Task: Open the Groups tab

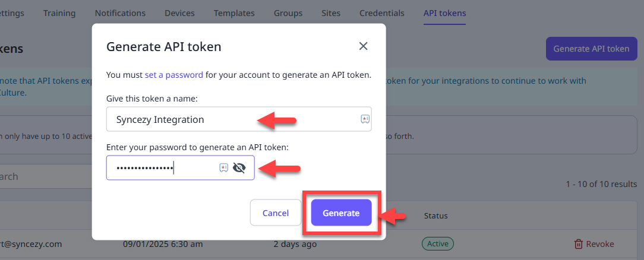Action: click(x=288, y=13)
